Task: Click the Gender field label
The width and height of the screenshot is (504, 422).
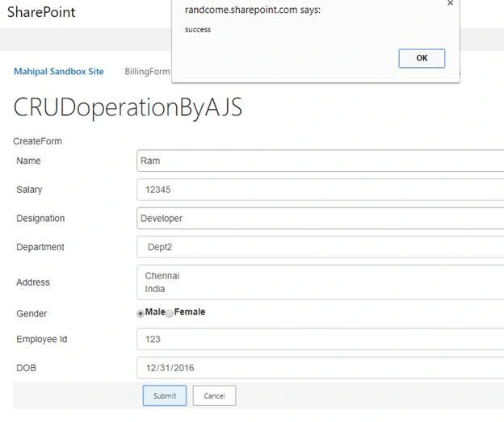Action: click(x=31, y=313)
